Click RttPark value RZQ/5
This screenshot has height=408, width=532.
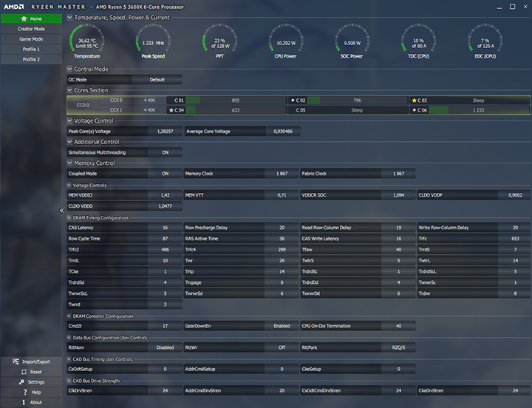coord(399,347)
